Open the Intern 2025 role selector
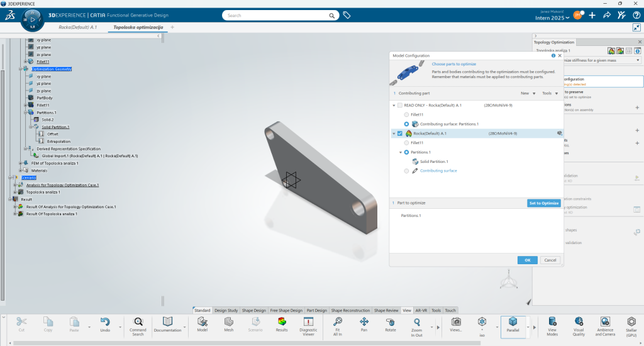 552,18
